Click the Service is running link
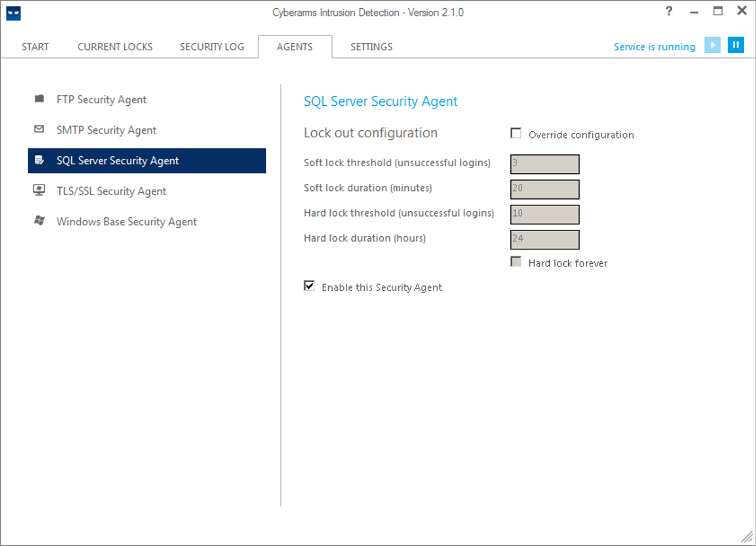Image resolution: width=756 pixels, height=546 pixels. 655,46
